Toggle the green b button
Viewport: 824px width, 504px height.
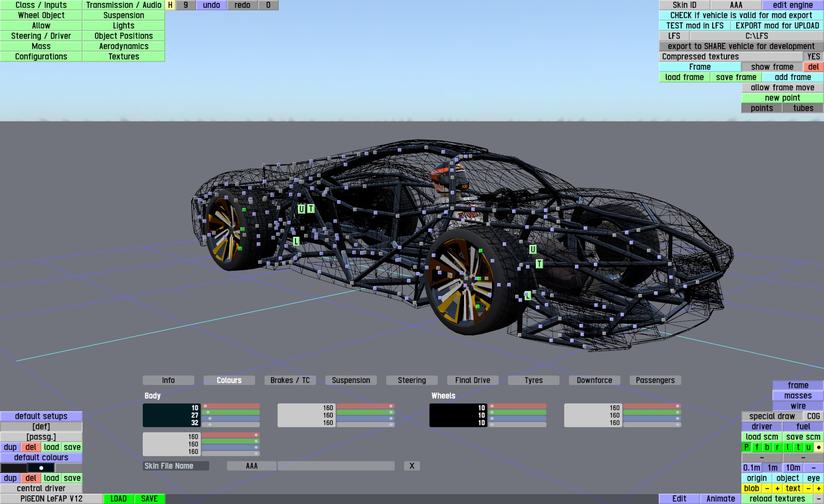pyautogui.click(x=767, y=447)
